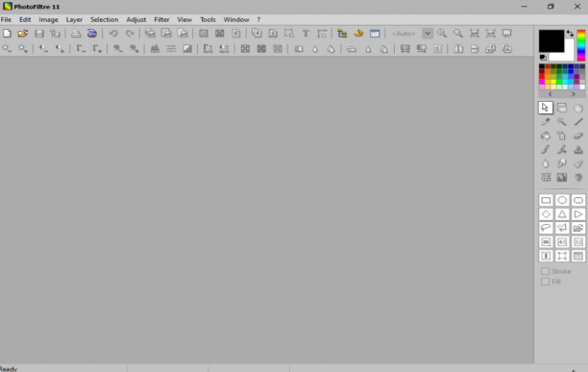Click the Zoom in magnifier

tap(442, 34)
